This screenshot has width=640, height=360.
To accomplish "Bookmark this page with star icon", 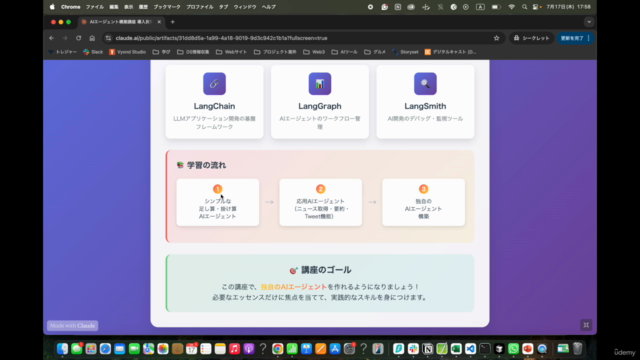I will pos(496,38).
